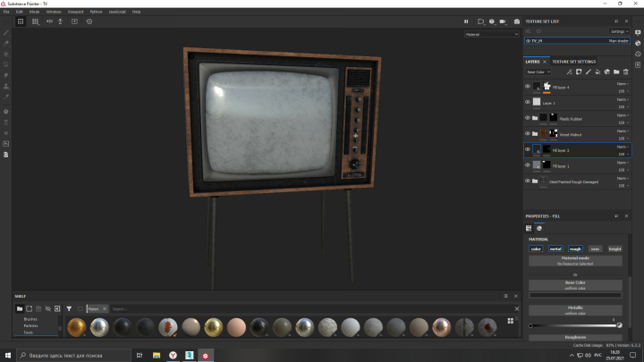Click the Metallic gradient slider
The width and height of the screenshot is (644, 362).
coord(575,325)
